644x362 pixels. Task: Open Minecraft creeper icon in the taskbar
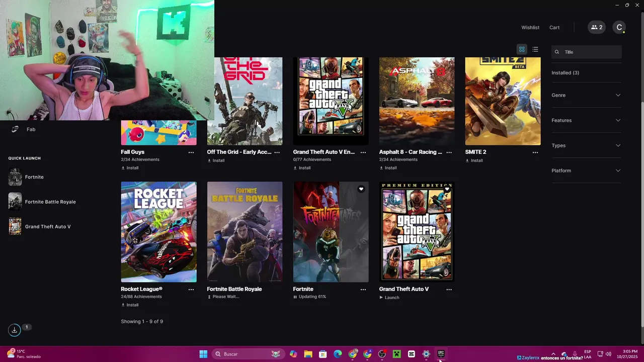[396, 354]
